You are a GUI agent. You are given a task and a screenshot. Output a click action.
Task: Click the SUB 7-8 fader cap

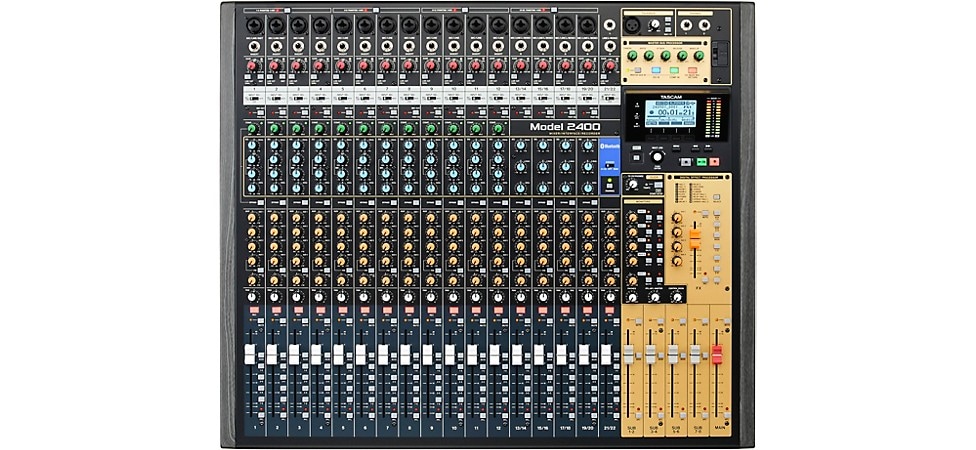click(x=695, y=355)
